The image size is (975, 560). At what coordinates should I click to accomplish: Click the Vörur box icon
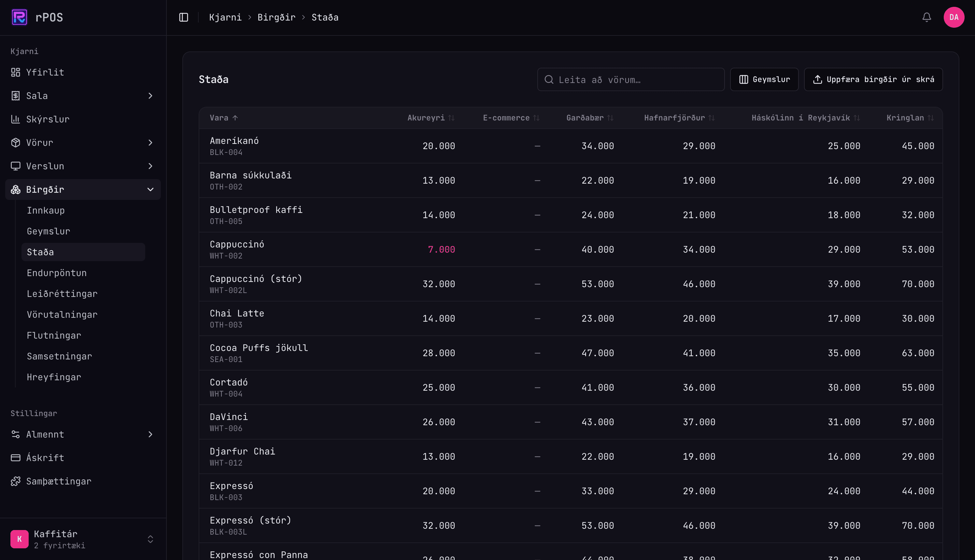click(x=15, y=143)
